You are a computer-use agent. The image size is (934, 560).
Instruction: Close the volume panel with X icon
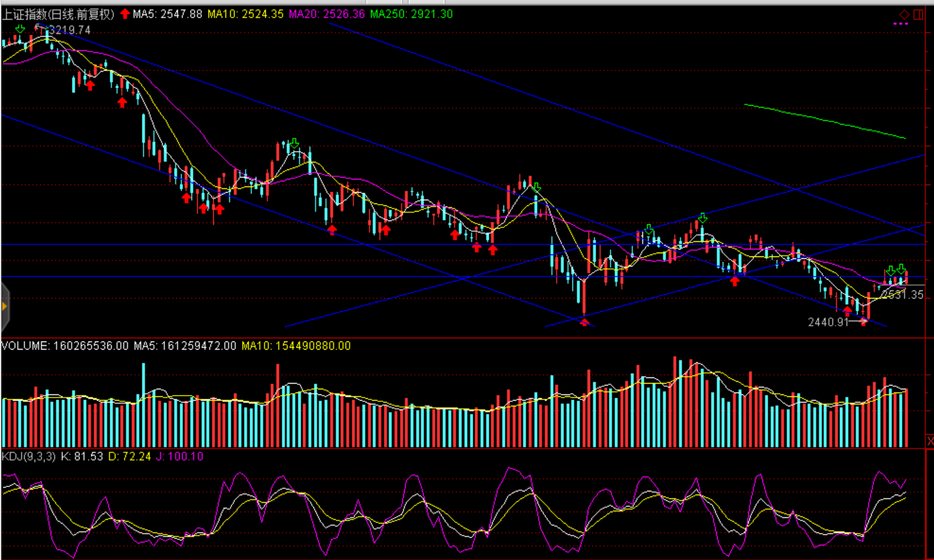tap(930, 440)
